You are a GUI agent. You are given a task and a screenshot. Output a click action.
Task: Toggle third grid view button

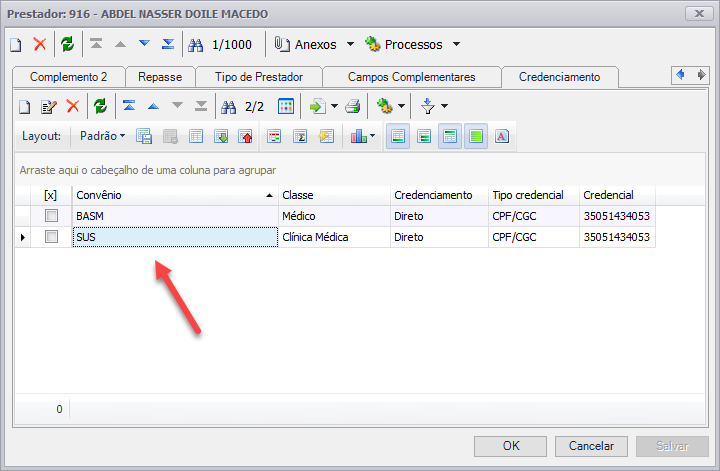coord(450,137)
